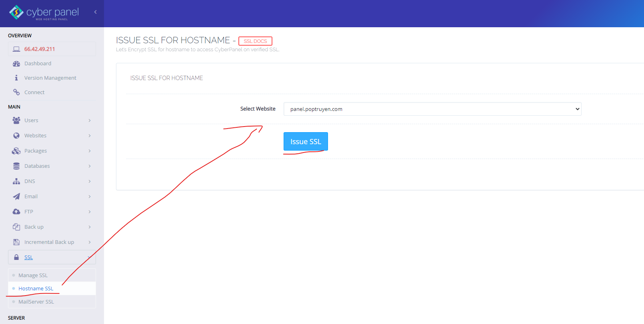Click the Connect link icon

16,92
